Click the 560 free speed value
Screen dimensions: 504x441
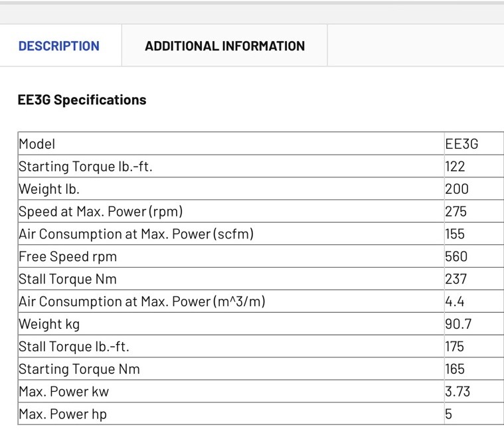pos(456,256)
